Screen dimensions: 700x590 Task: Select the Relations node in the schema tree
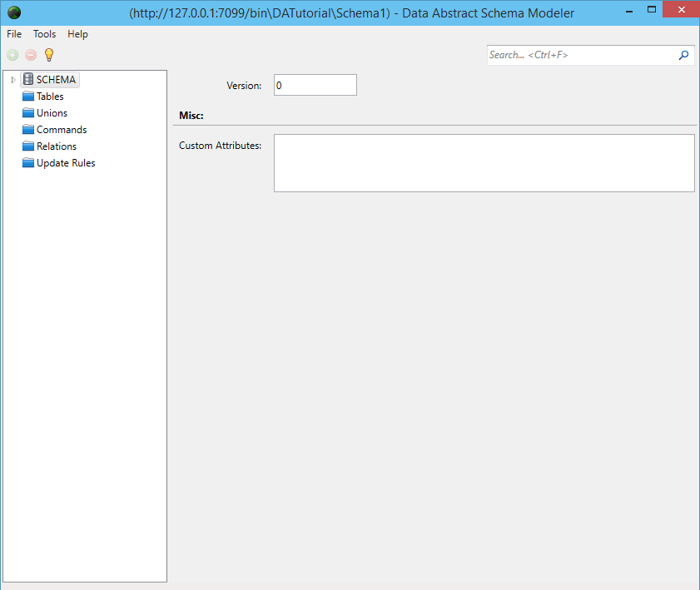[56, 146]
